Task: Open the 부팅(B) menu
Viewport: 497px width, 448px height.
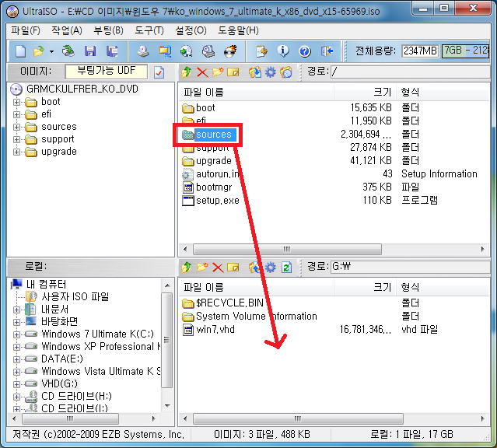Action: pyautogui.click(x=108, y=30)
